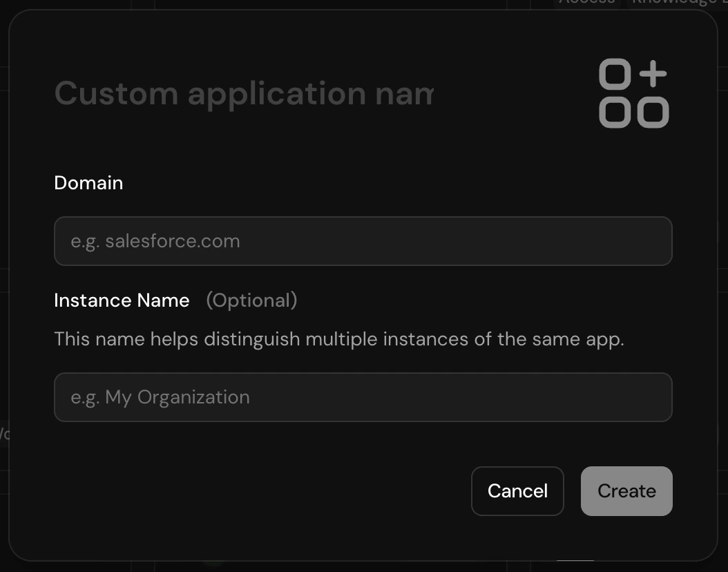Click the Instance Name label
The image size is (728, 572).
point(122,300)
